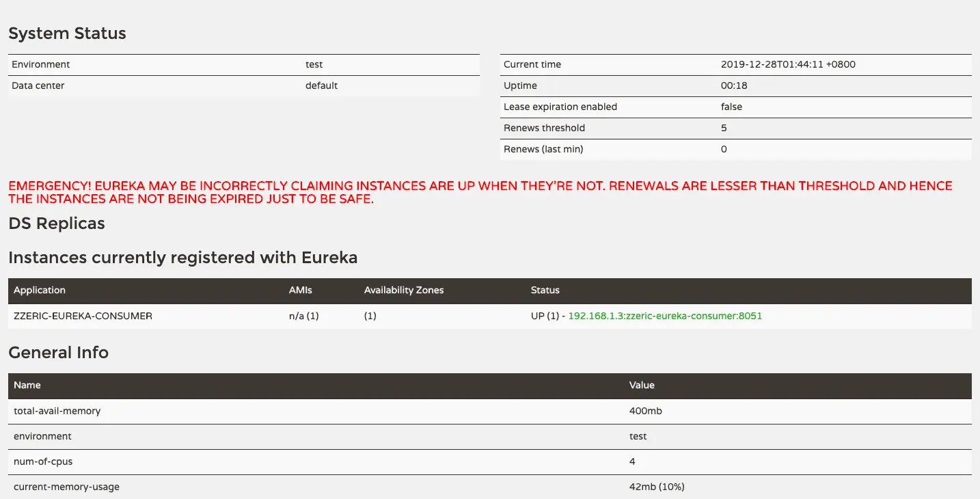Click the Current time label
Screen dimensions: 980x499
532,64
